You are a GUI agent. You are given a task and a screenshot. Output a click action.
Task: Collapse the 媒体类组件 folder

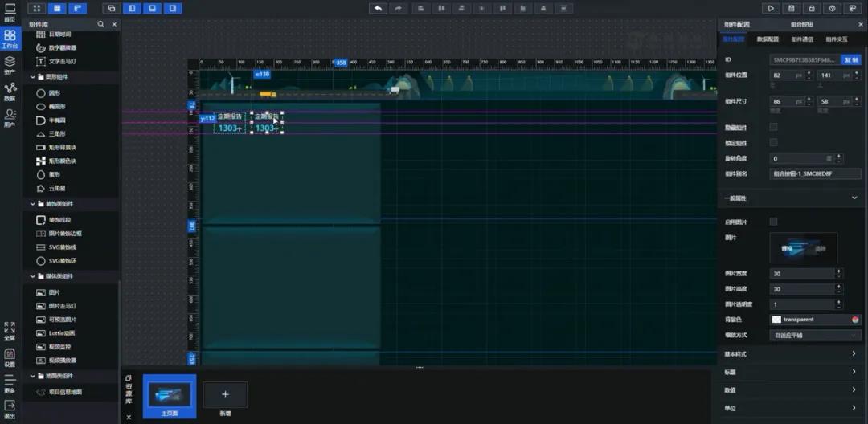(32, 276)
